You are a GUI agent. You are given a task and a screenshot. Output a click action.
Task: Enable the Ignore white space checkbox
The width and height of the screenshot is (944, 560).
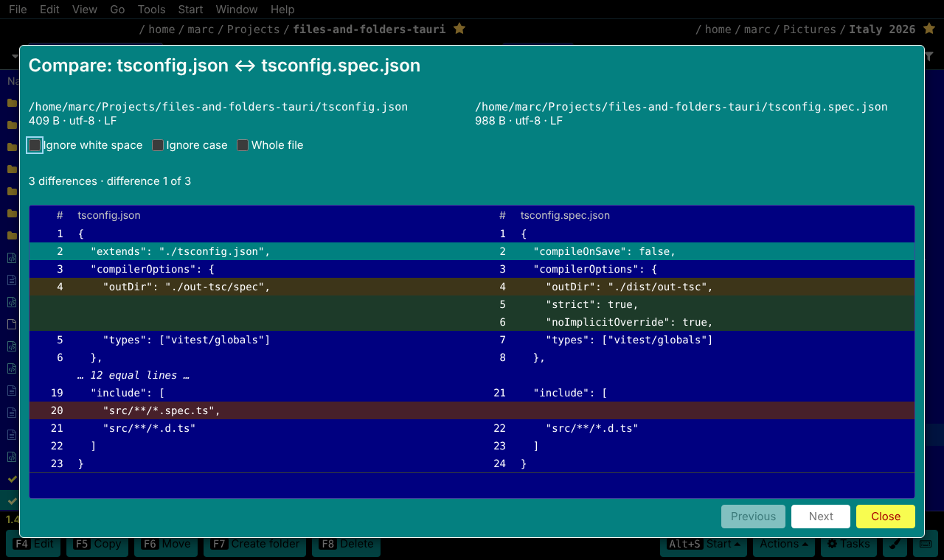35,145
